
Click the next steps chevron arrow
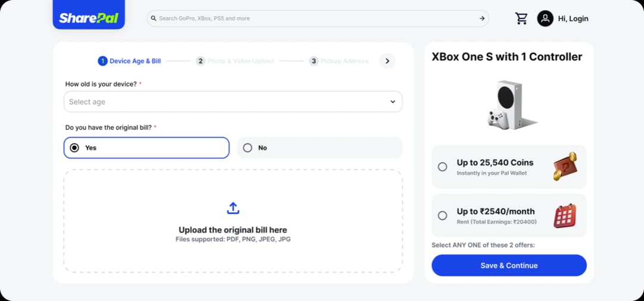[x=387, y=61]
